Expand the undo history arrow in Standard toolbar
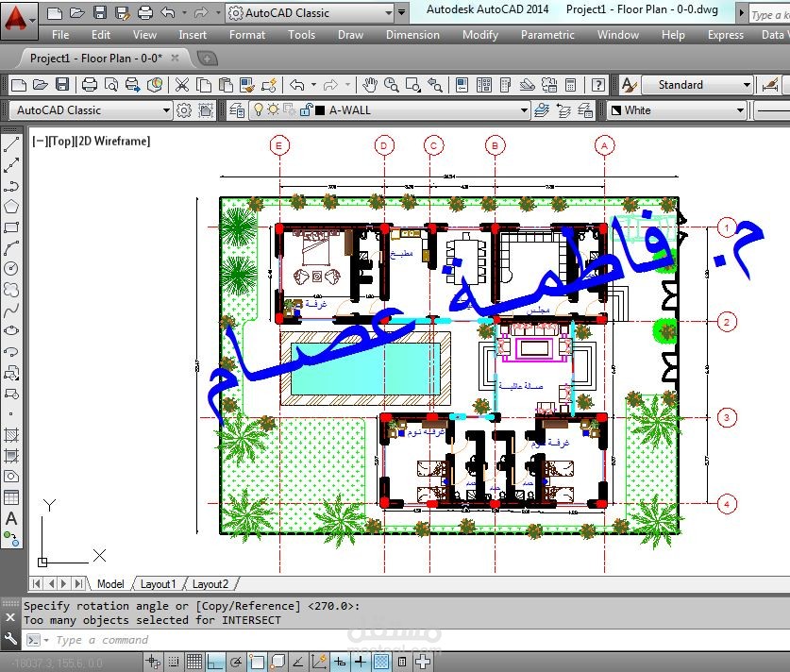The image size is (790, 672). pos(313,85)
